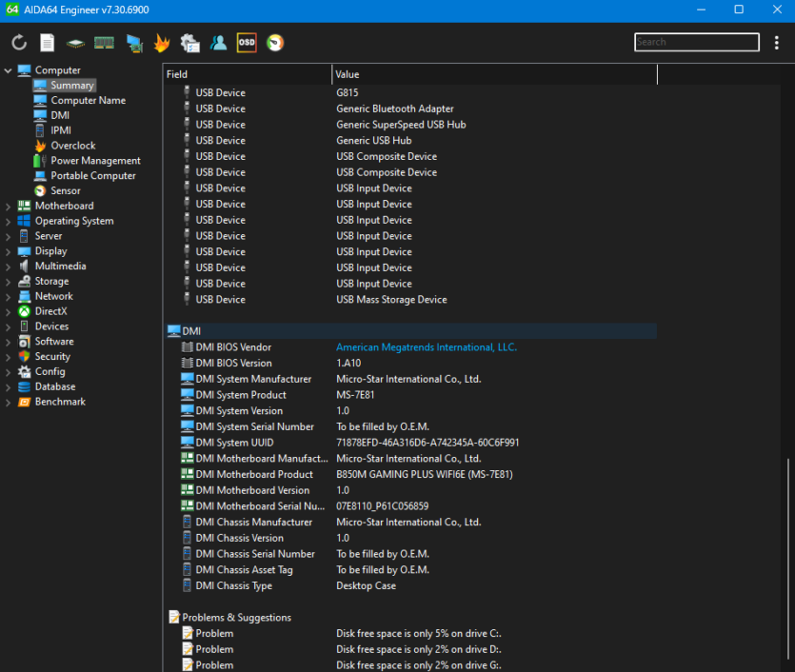Click the Refresh toolbar icon

(19, 43)
